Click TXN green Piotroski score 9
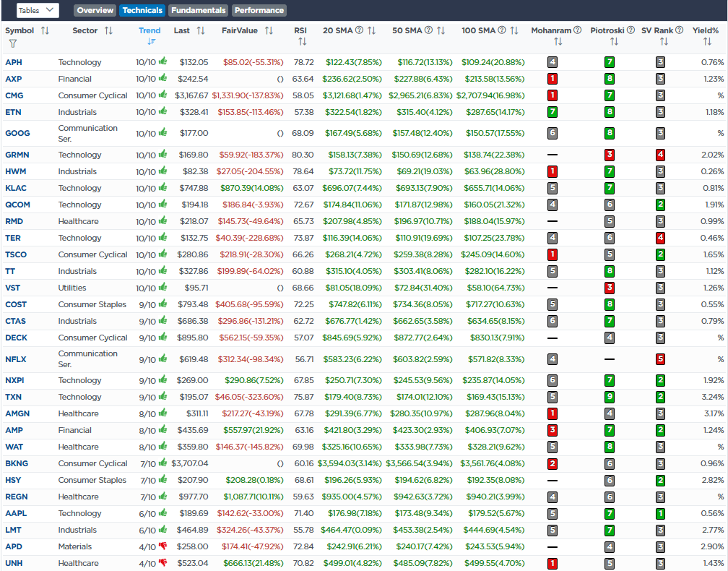This screenshot has height=571, width=728. (x=610, y=397)
